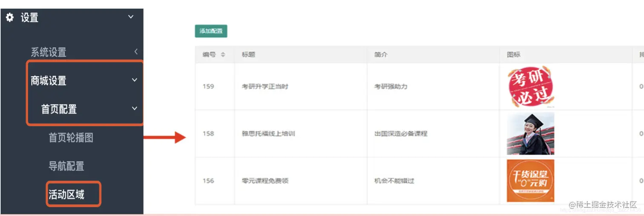Collapse 商城设置 using its chevron
Screen dimensions: 644x216
click(135, 80)
